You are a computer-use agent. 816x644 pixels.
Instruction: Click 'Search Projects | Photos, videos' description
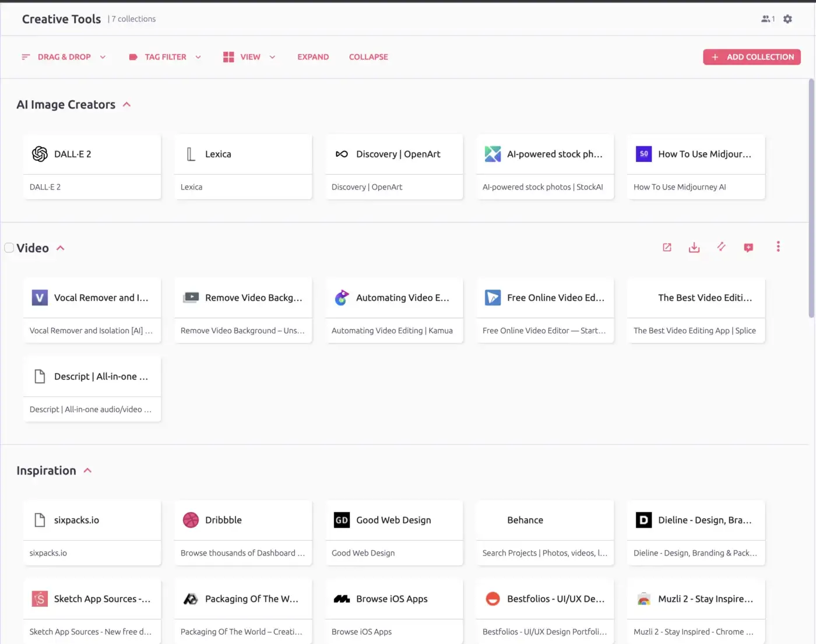(x=544, y=553)
